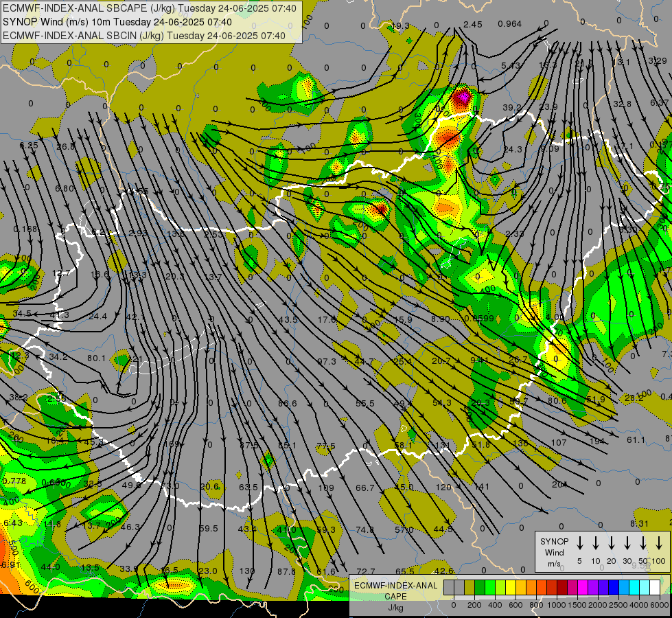Click the map value 141
672x618 pixels.
(x=482, y=487)
